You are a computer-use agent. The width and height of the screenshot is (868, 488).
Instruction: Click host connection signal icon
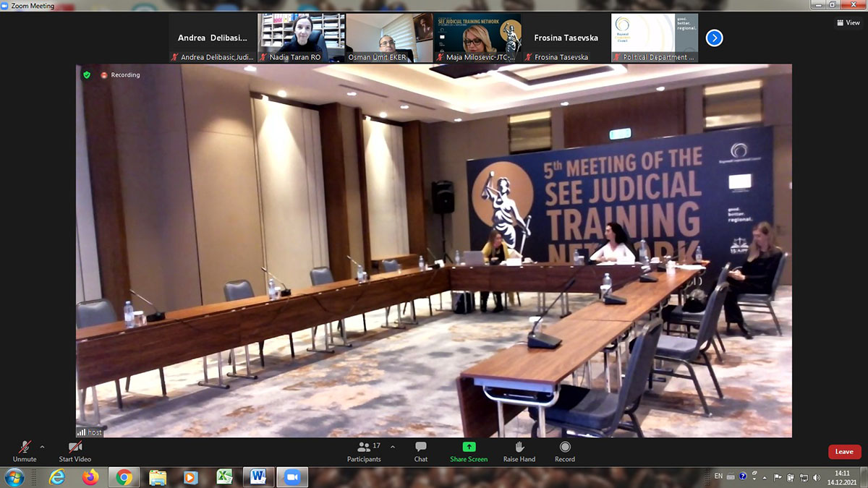(x=82, y=432)
